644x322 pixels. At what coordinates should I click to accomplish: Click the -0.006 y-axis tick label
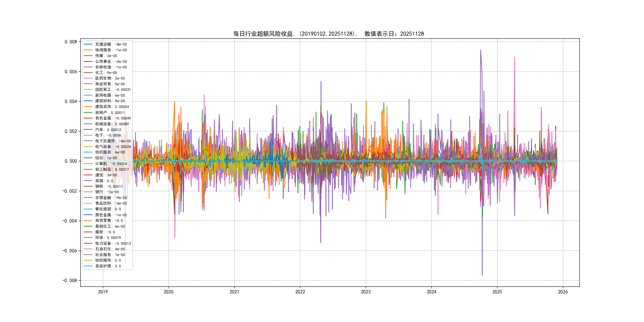coord(70,251)
